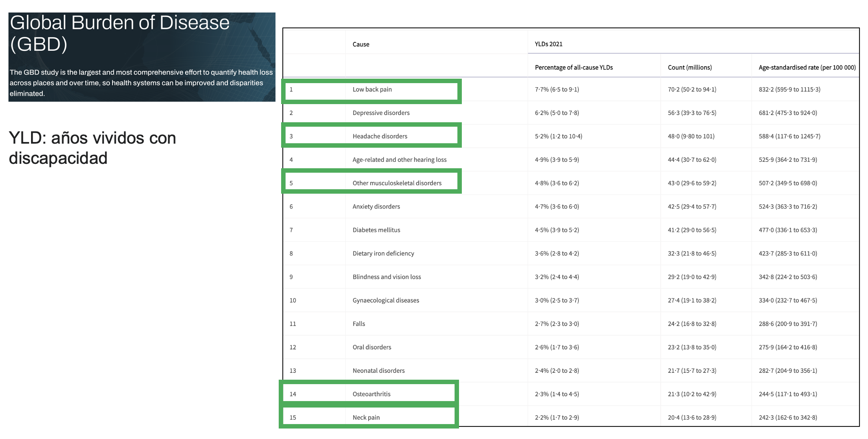Click the 'YLD: años vividos con discapacidad' text
868x439 pixels.
point(92,148)
